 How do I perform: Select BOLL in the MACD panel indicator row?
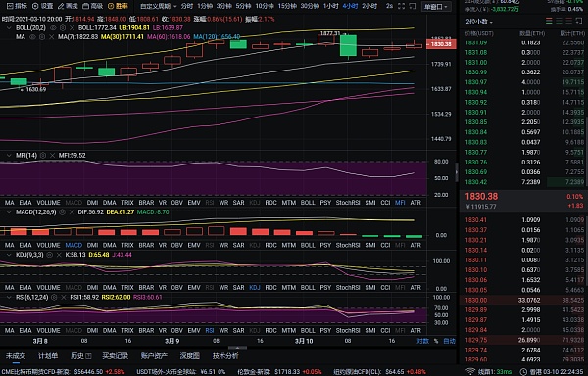point(308,245)
